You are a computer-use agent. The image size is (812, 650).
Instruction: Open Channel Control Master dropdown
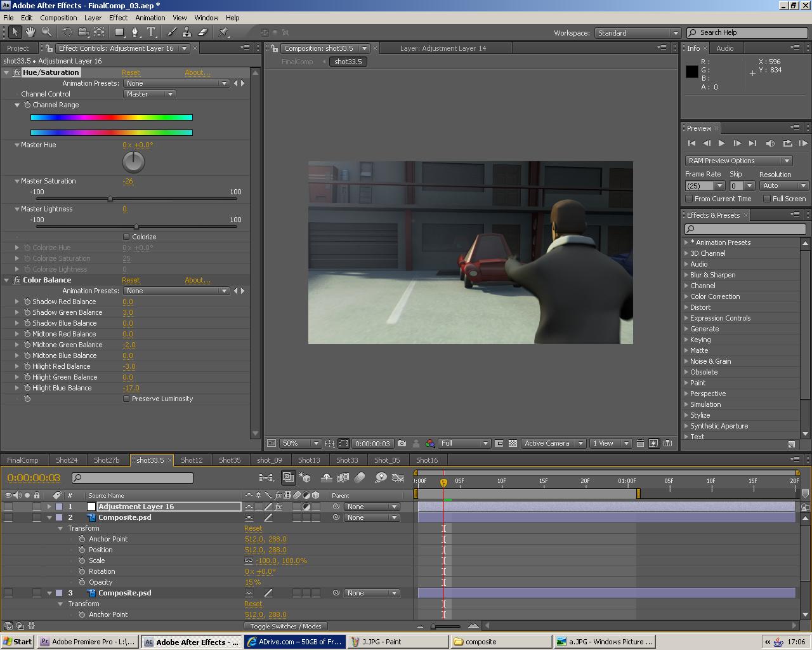pyautogui.click(x=149, y=94)
